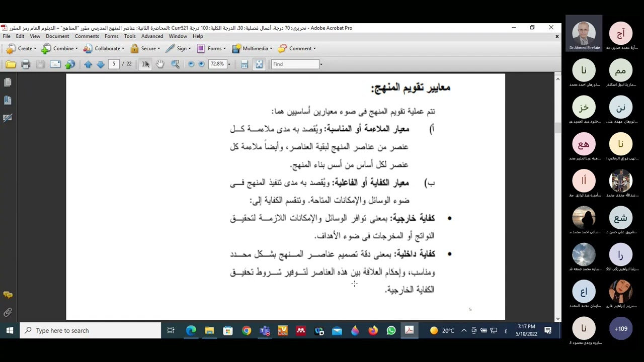
Task: Open the Bookmarks navigation panel
Action: click(8, 100)
